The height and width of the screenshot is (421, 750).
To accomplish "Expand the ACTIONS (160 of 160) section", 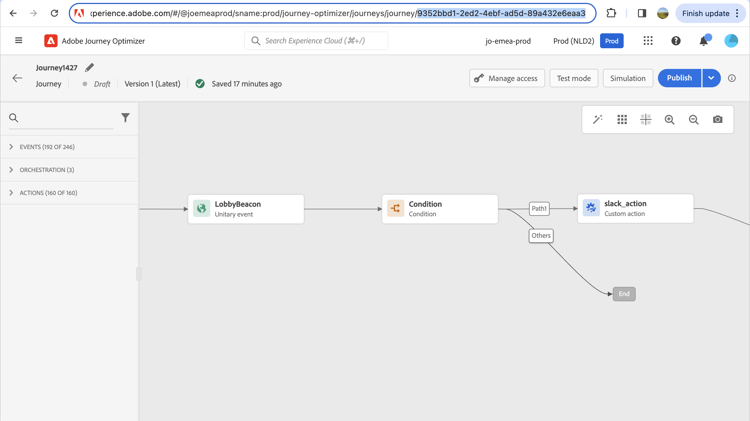I will [69, 193].
